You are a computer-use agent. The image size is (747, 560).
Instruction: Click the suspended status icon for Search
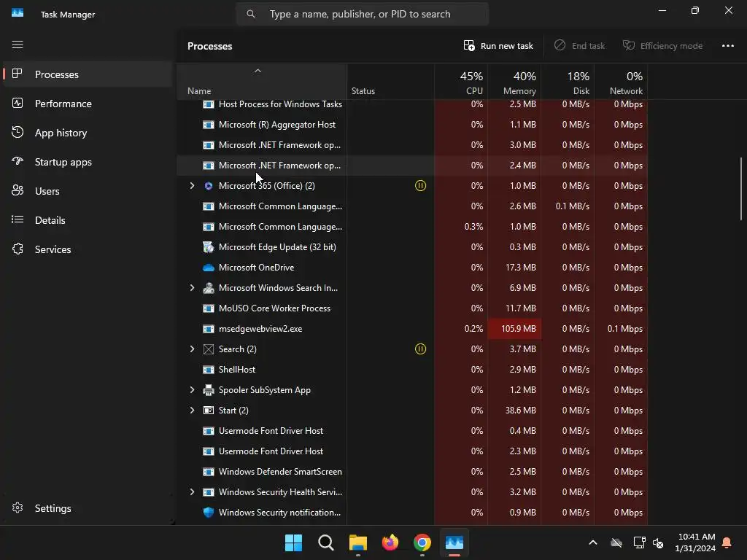click(x=420, y=349)
